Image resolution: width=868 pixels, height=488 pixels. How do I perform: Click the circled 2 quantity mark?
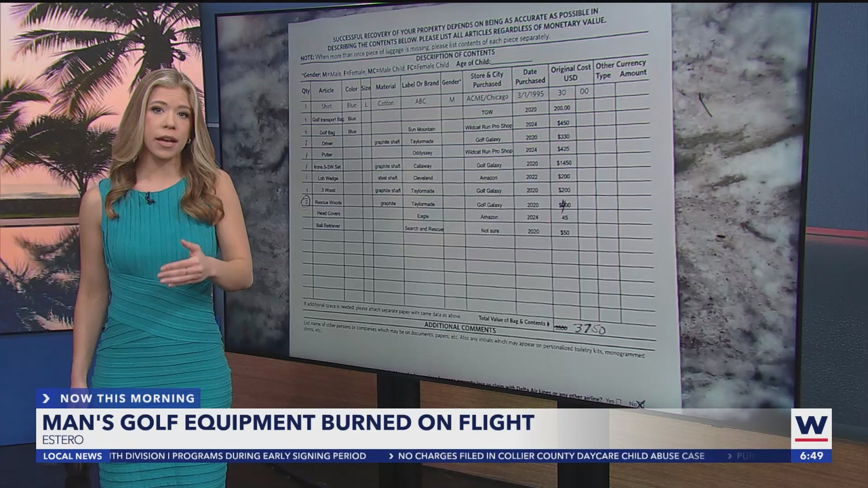click(x=306, y=201)
